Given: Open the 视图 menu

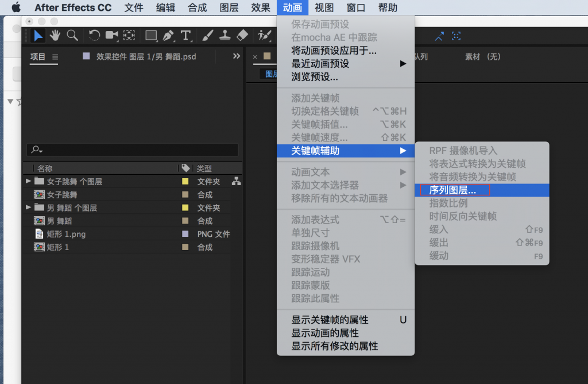Looking at the screenshot, I should point(324,7).
